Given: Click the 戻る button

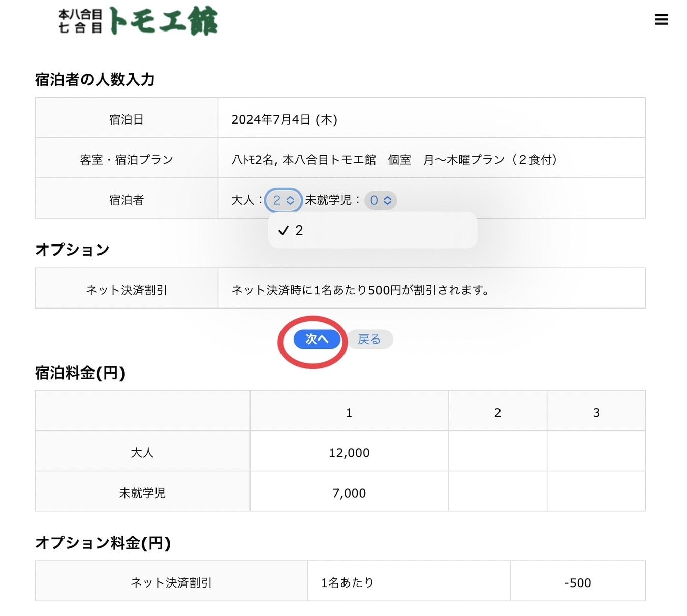Looking at the screenshot, I should (369, 339).
